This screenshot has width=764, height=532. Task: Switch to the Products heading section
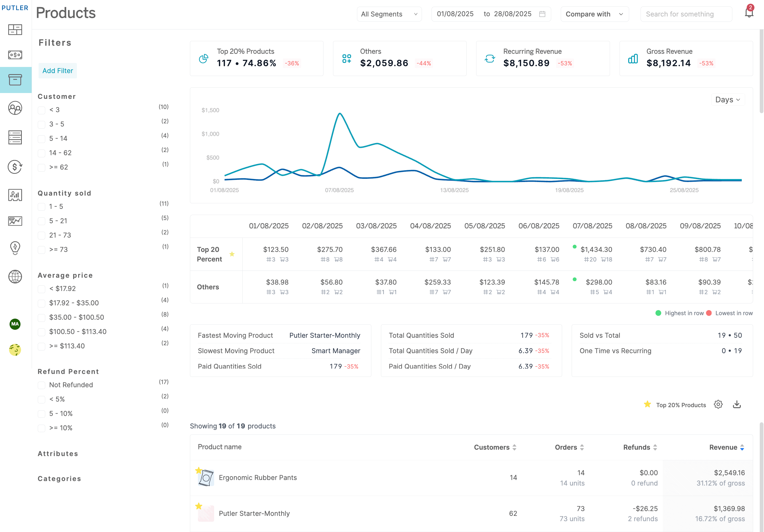pos(65,13)
